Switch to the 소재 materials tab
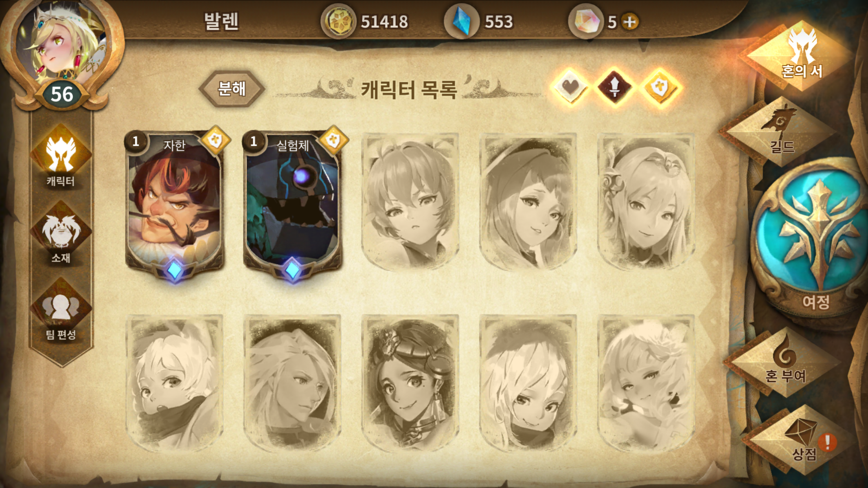868x488 pixels. pyautogui.click(x=61, y=234)
